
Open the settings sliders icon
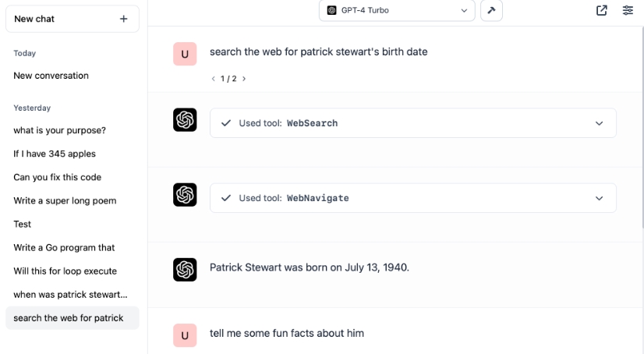[628, 10]
